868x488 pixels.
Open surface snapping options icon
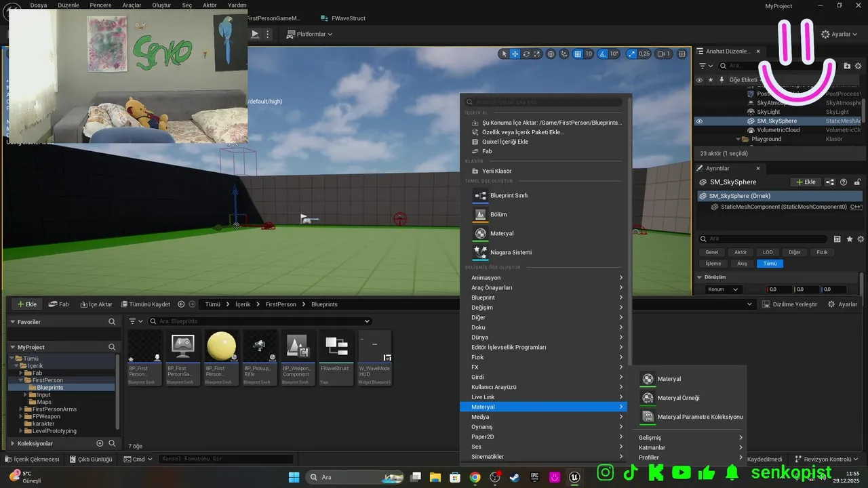pos(564,54)
